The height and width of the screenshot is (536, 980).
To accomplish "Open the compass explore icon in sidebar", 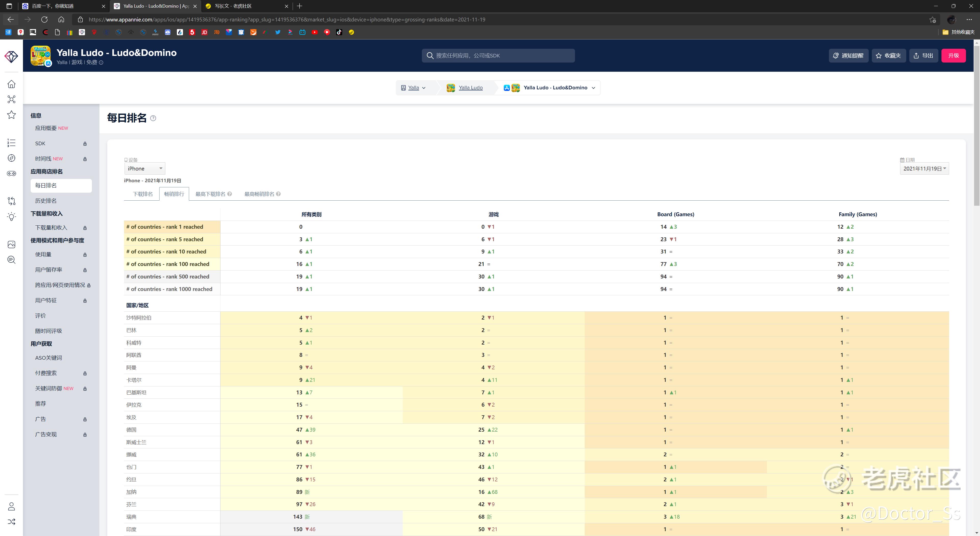I will pyautogui.click(x=11, y=158).
